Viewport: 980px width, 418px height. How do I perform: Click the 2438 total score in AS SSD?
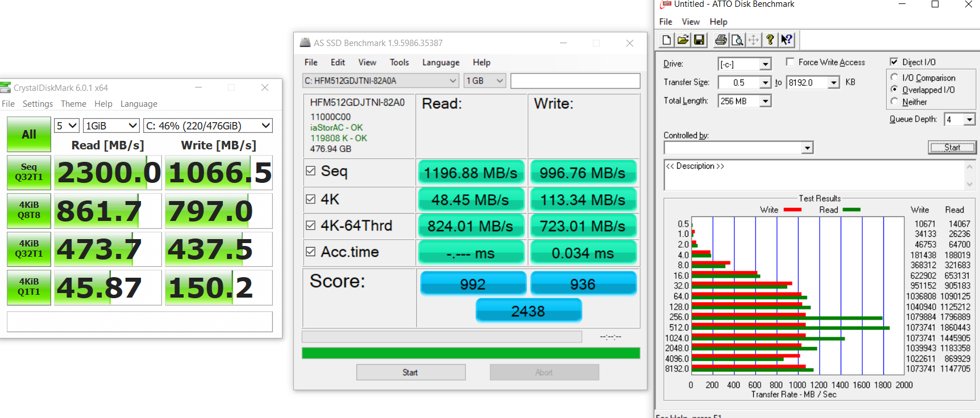tap(529, 311)
